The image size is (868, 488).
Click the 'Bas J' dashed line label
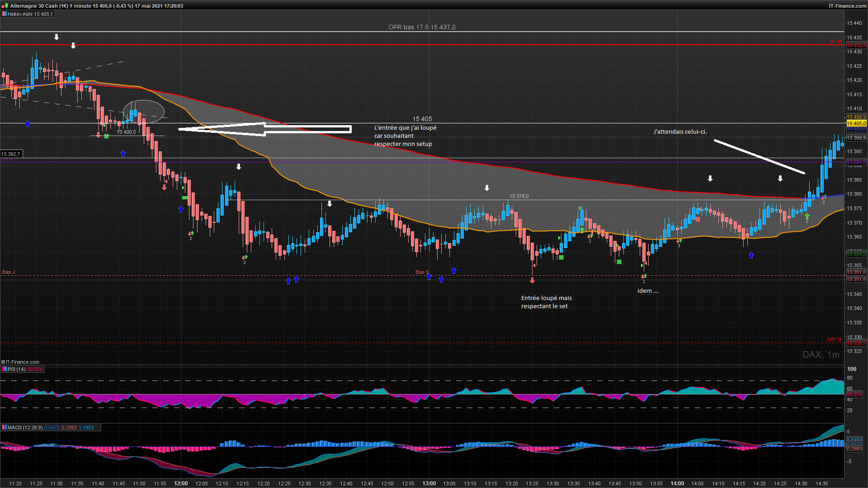point(9,272)
